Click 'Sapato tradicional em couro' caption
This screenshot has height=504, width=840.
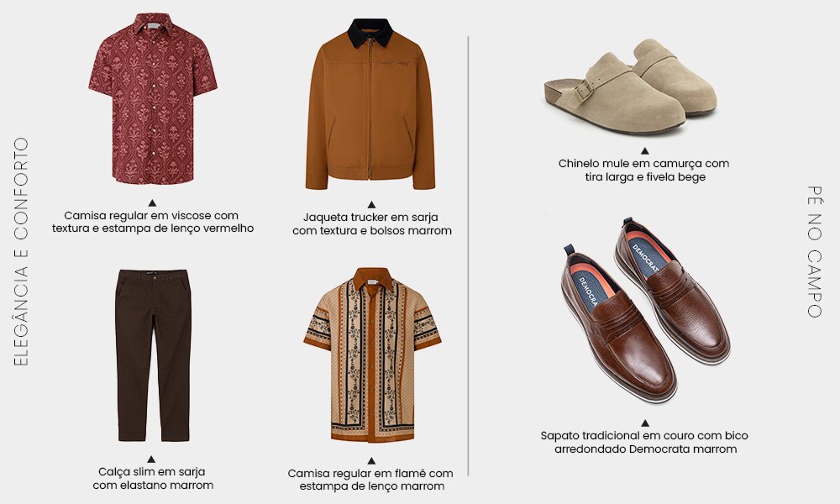click(x=644, y=443)
